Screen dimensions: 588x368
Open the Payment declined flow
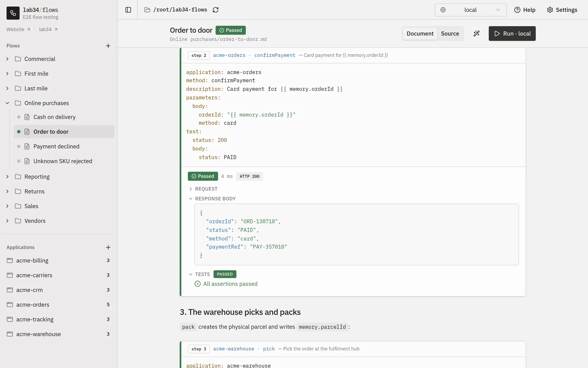pos(64,146)
